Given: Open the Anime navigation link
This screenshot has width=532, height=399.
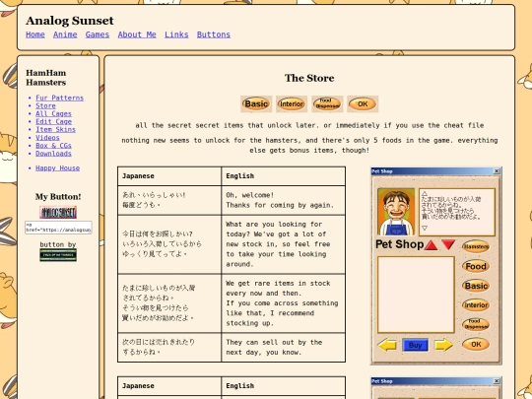Looking at the screenshot, I should [x=65, y=34].
